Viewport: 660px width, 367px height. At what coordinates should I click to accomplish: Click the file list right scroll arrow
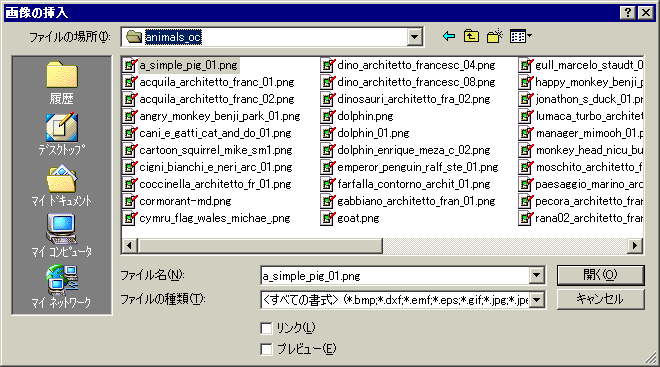click(635, 245)
